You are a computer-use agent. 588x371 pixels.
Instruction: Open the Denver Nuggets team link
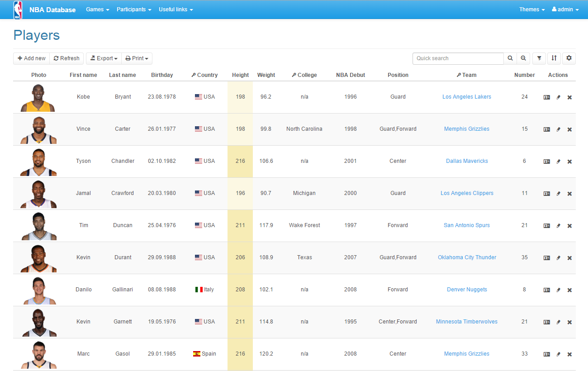[x=467, y=290]
